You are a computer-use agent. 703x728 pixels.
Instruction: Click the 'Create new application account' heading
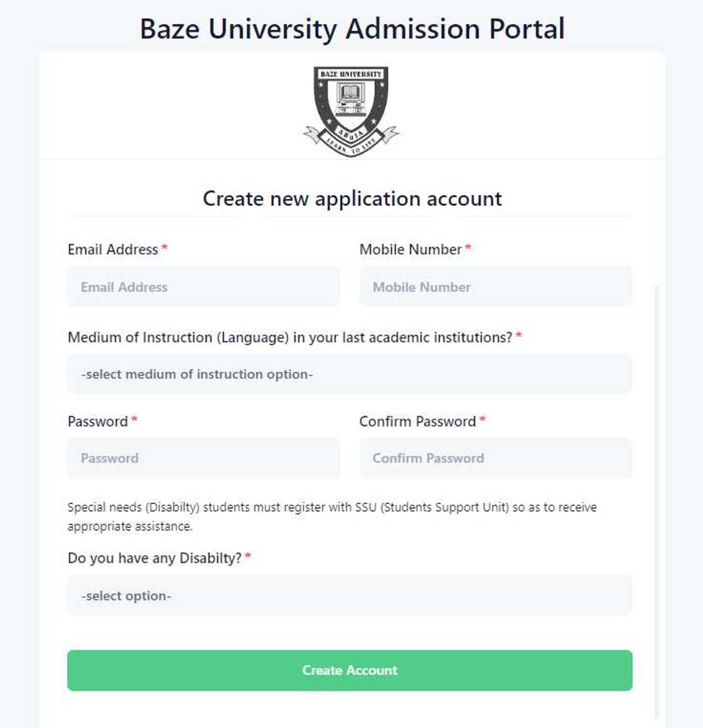[351, 198]
